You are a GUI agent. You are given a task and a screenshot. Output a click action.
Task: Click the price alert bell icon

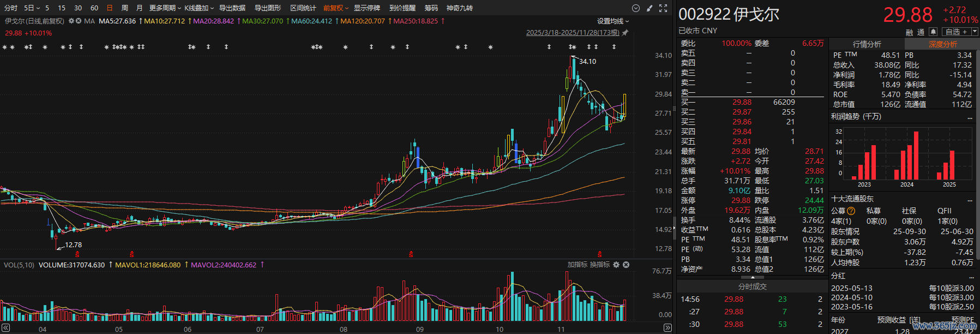coord(933,32)
